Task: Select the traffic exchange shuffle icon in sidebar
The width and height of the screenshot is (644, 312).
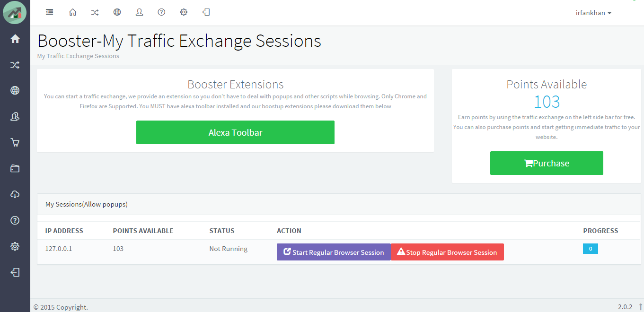Action: (x=15, y=64)
